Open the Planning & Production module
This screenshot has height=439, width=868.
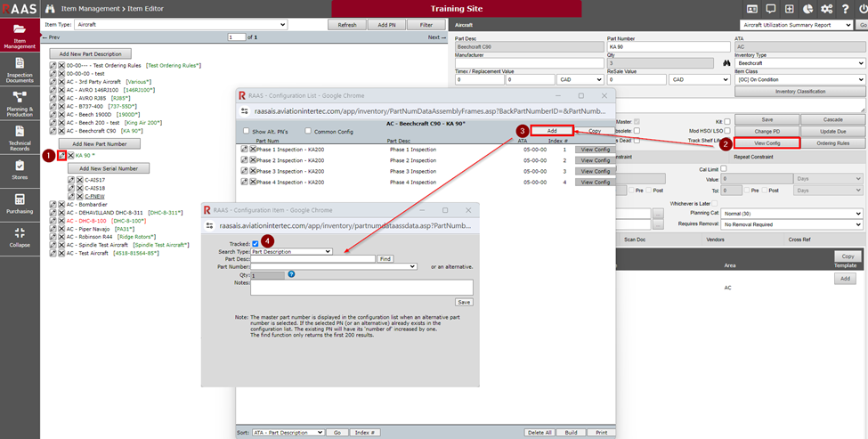(20, 105)
